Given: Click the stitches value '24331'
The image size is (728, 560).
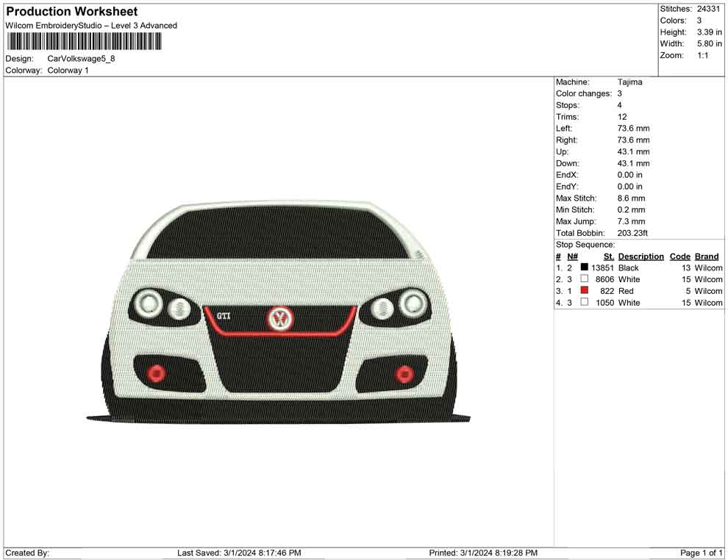Looking at the screenshot, I should click(x=708, y=9).
